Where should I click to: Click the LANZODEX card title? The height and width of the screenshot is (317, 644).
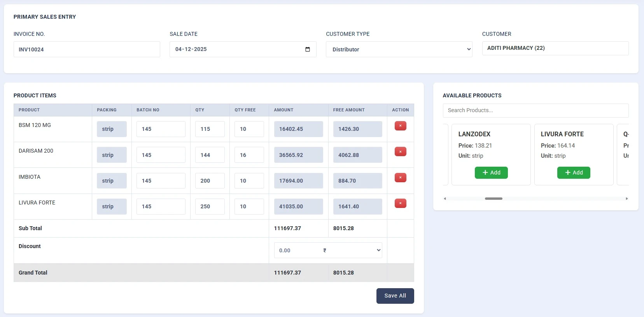point(474,134)
